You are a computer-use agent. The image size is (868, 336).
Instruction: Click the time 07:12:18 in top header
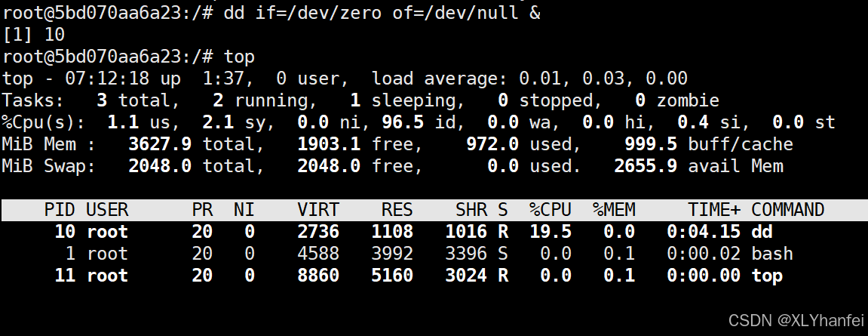tap(107, 79)
